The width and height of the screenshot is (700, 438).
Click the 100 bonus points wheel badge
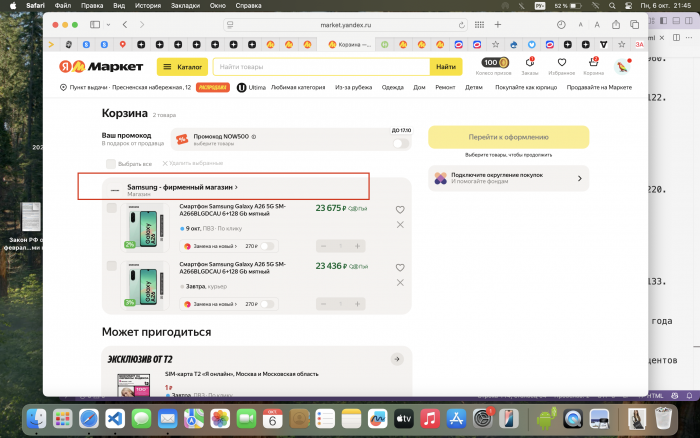[491, 63]
